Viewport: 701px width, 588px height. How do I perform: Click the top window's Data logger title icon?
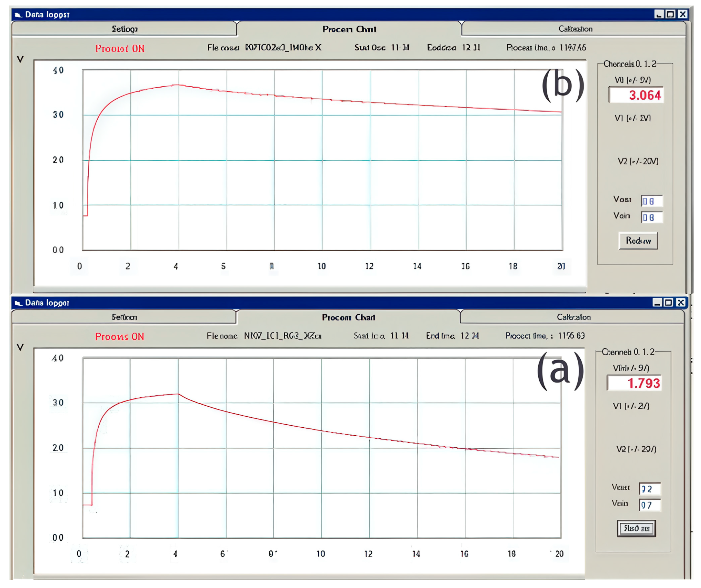pos(18,15)
